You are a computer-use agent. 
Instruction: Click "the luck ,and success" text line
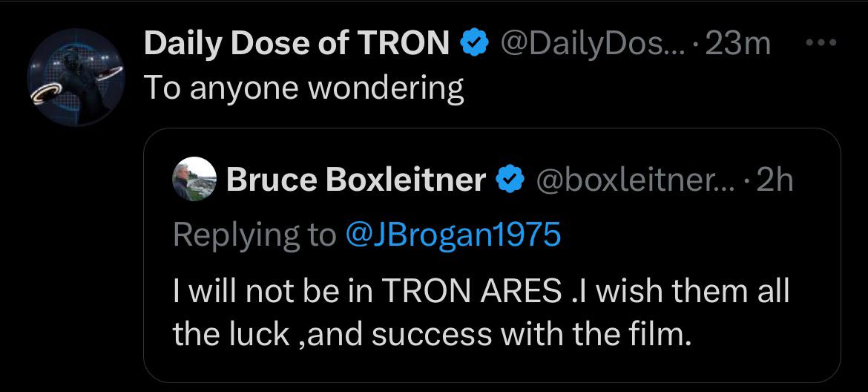pyautogui.click(x=334, y=334)
